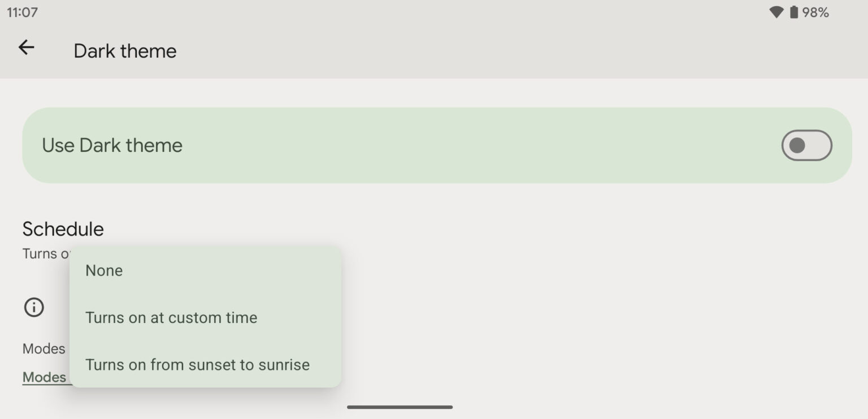Viewport: 868px width, 419px height.
Task: Open the underlined Modes link
Action: pos(44,377)
